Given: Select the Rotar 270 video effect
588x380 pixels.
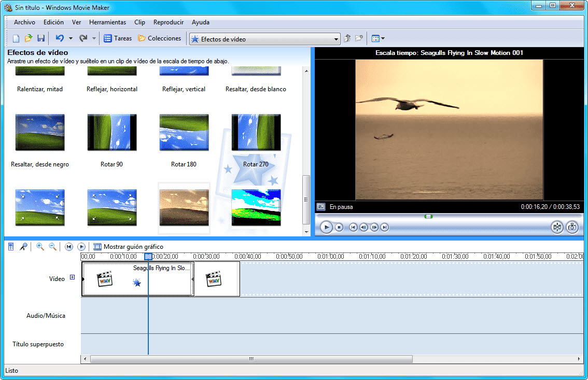Looking at the screenshot, I should point(256,132).
